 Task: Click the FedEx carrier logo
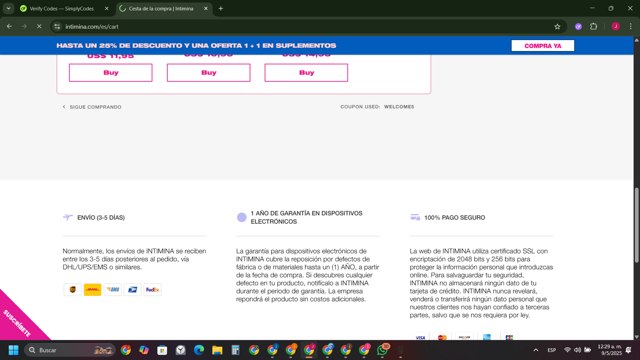152,289
